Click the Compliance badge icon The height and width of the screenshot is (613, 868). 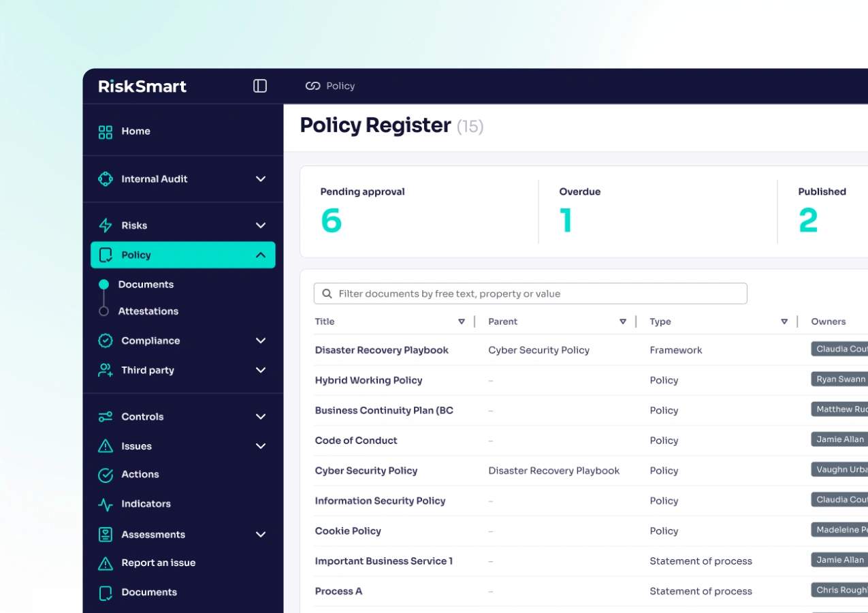pos(106,341)
